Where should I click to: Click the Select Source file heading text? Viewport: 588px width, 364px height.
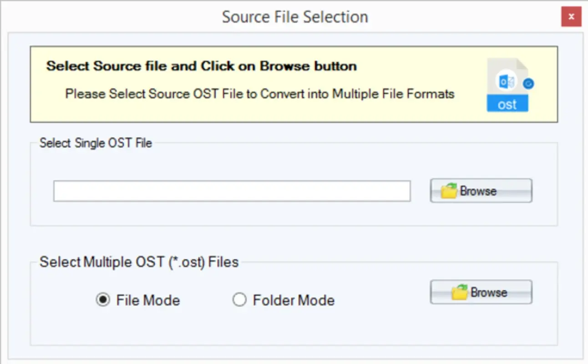(201, 66)
